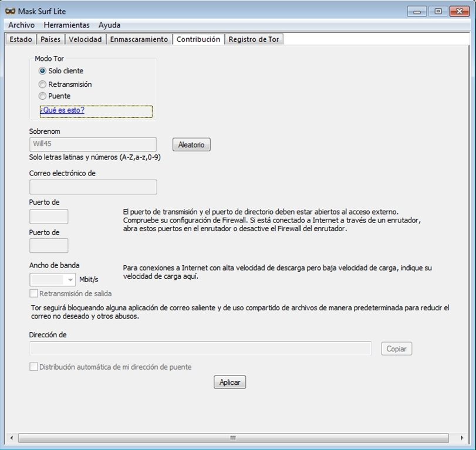Open the ¿Qué es esto? link
The height and width of the screenshot is (450, 476).
point(62,110)
